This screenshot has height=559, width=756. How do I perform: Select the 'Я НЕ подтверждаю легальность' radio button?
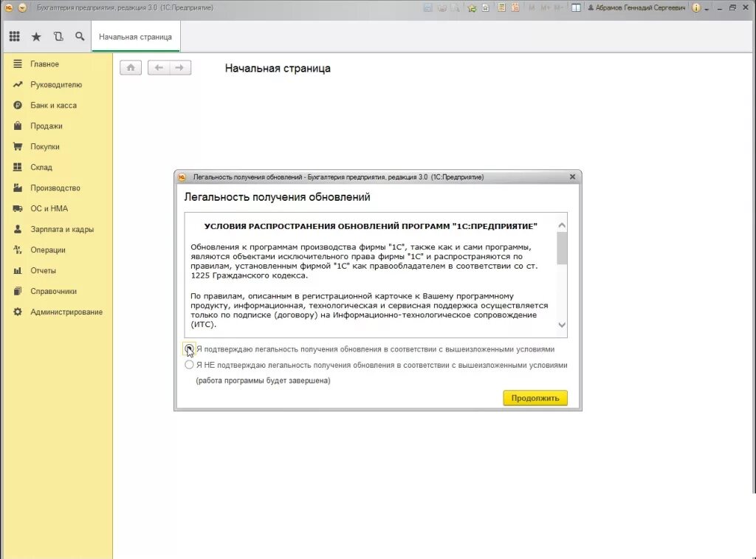[189, 365]
